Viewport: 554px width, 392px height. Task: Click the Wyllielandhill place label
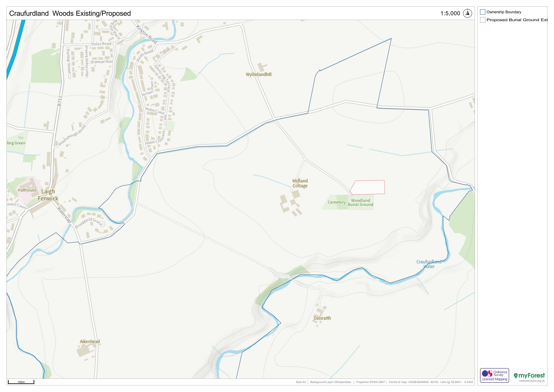[259, 74]
